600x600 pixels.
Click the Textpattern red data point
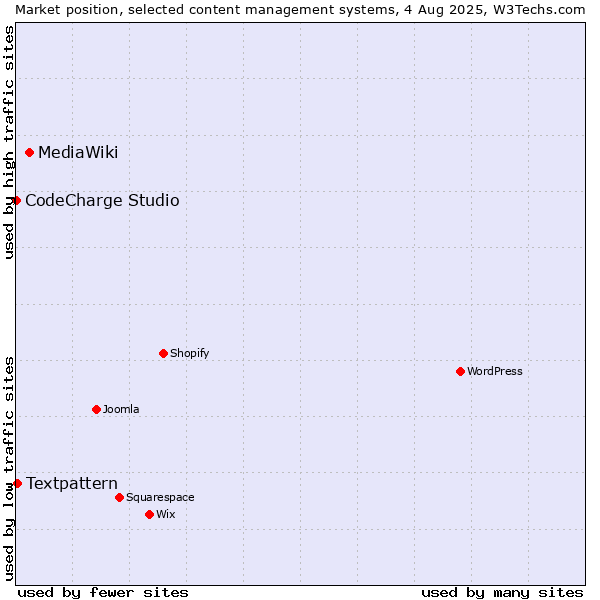pyautogui.click(x=17, y=483)
